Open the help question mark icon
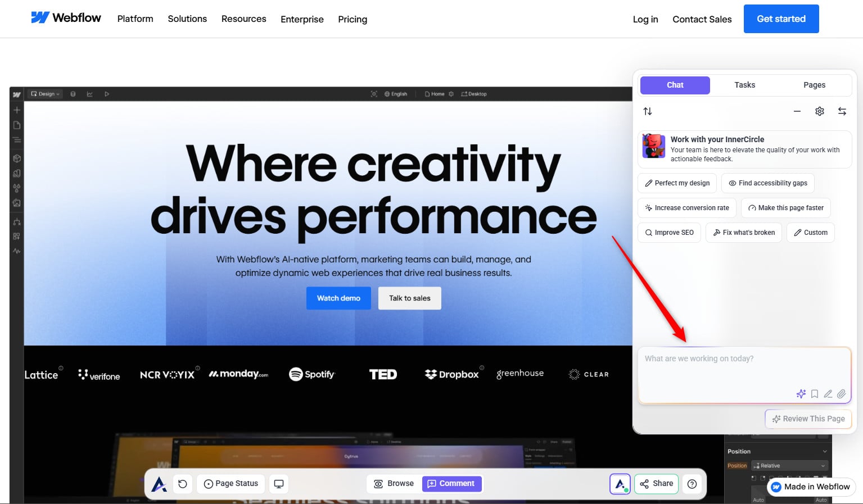This screenshot has height=504, width=863. click(x=692, y=484)
